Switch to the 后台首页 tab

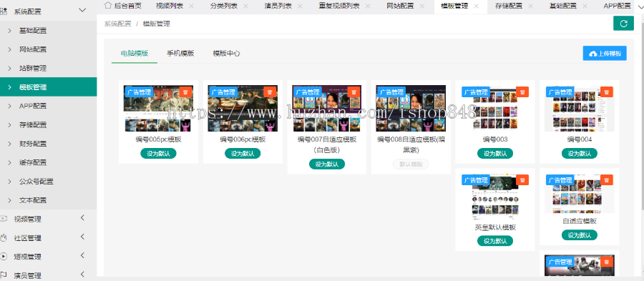123,6
